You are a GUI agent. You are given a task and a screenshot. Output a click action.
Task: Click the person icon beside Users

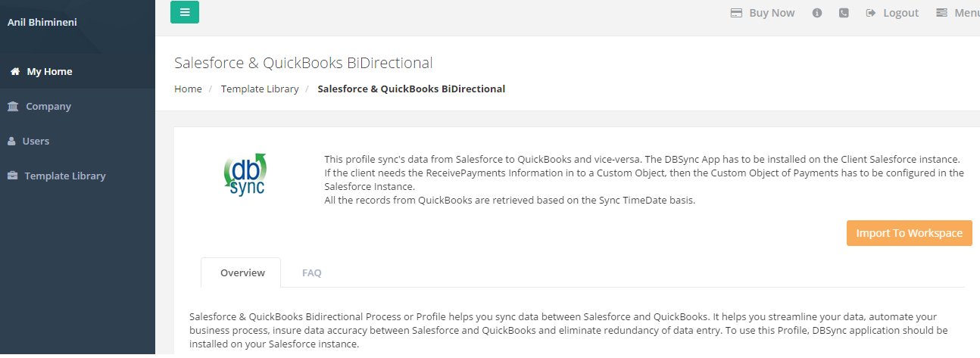[12, 142]
